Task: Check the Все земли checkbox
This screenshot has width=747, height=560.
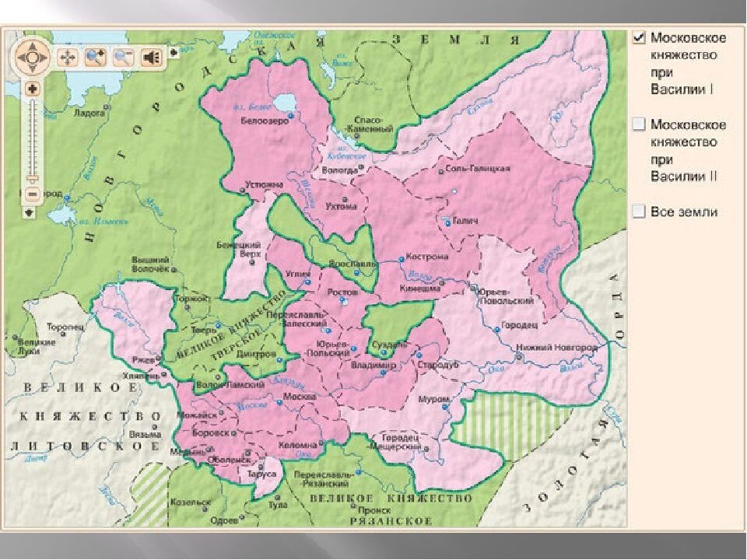Action: [639, 211]
